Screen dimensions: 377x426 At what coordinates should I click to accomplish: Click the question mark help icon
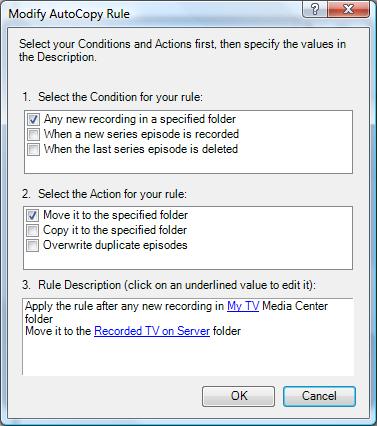click(x=315, y=9)
